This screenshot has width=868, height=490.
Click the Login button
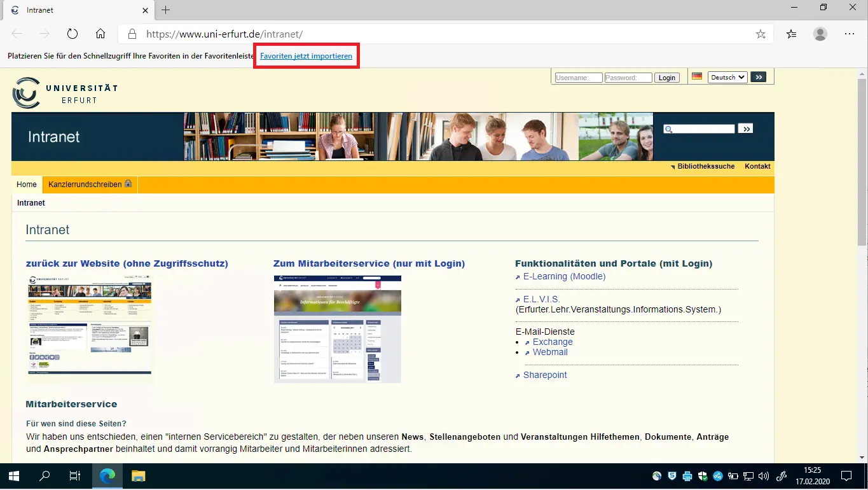pyautogui.click(x=666, y=78)
